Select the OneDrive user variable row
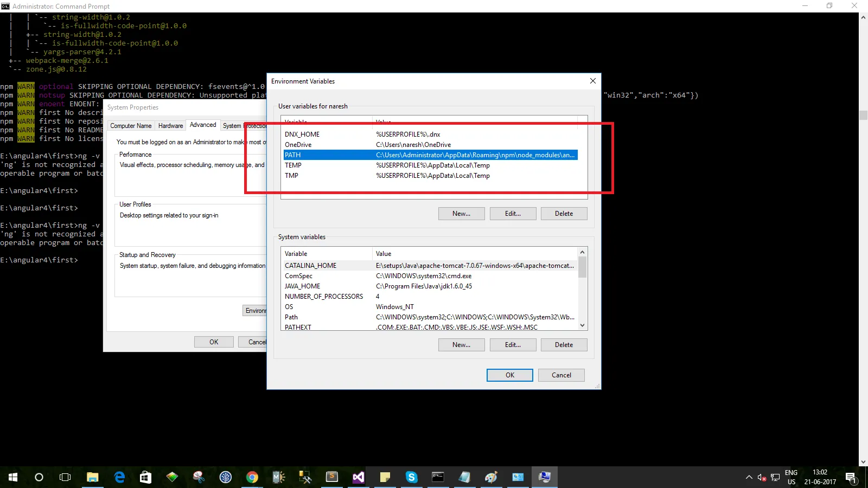The image size is (868, 488). 431,145
